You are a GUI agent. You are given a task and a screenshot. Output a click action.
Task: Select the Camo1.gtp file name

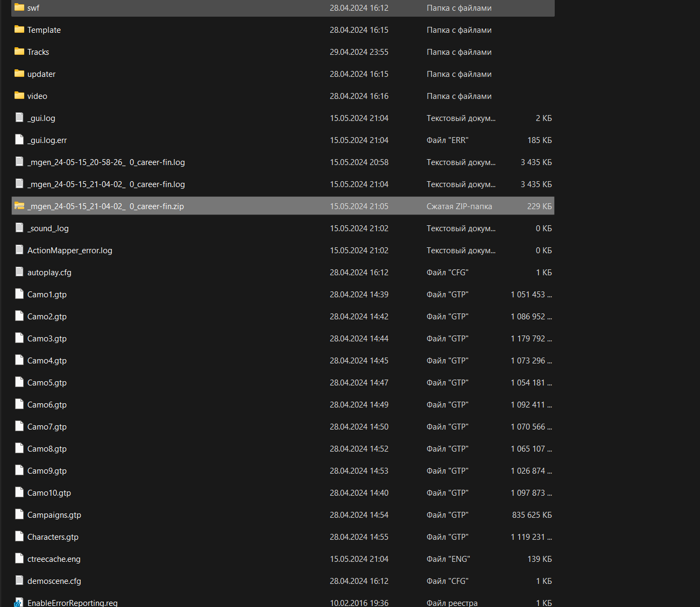tap(47, 295)
